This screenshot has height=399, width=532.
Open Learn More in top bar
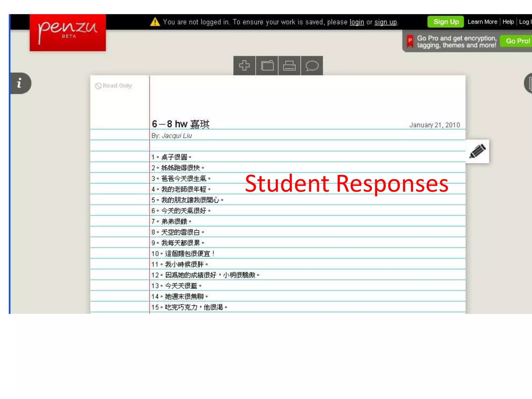[482, 22]
